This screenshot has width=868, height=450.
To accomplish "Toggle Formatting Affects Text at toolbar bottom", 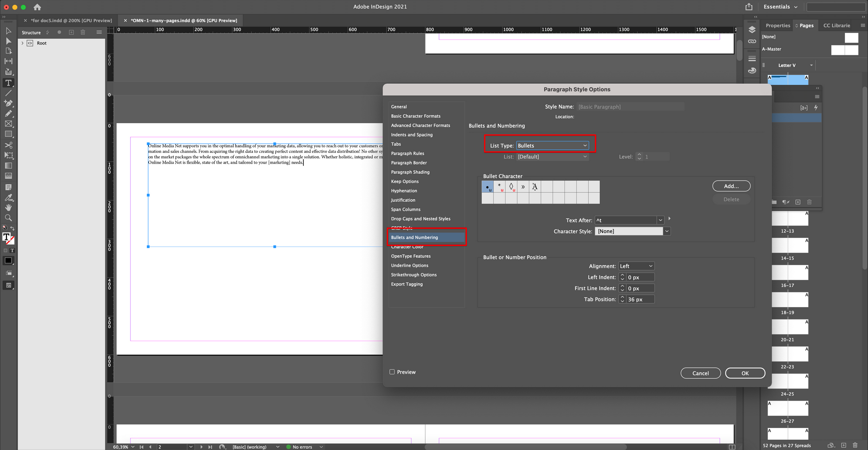I will coord(12,250).
